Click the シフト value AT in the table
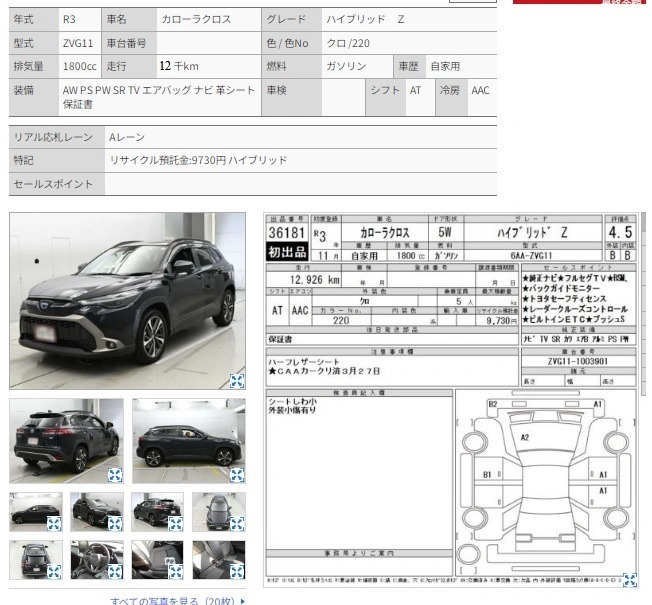The image size is (652, 605). point(415,90)
